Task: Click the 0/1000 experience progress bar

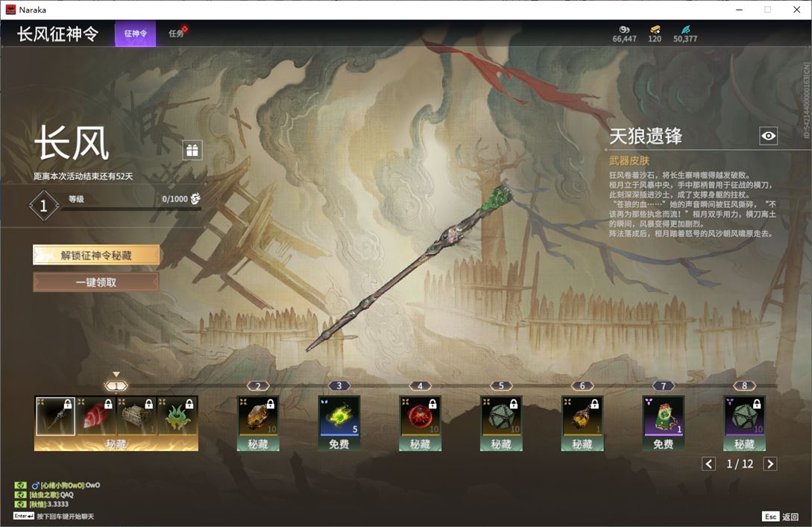Action: coord(131,209)
